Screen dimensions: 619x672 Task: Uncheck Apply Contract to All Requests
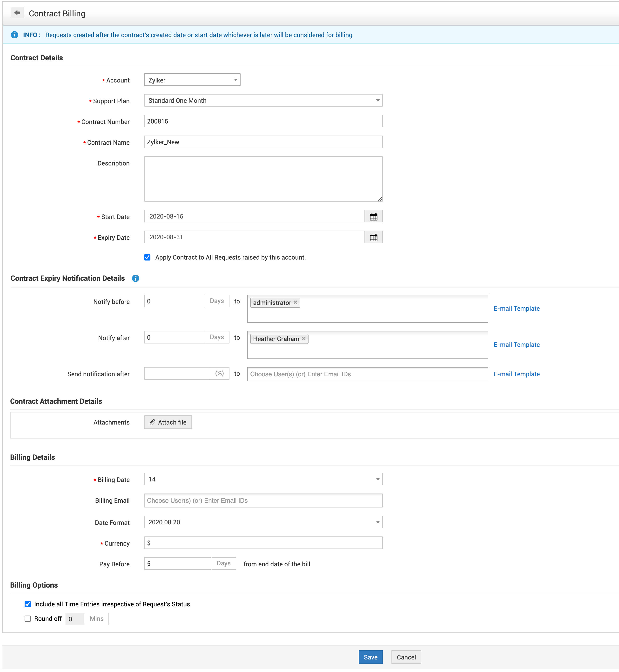click(x=147, y=257)
